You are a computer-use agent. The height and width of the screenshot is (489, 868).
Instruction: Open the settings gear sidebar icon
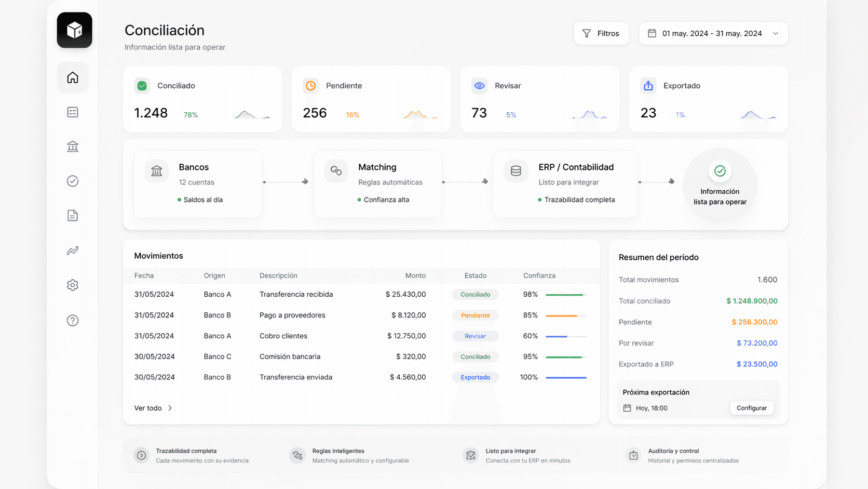coord(73,285)
